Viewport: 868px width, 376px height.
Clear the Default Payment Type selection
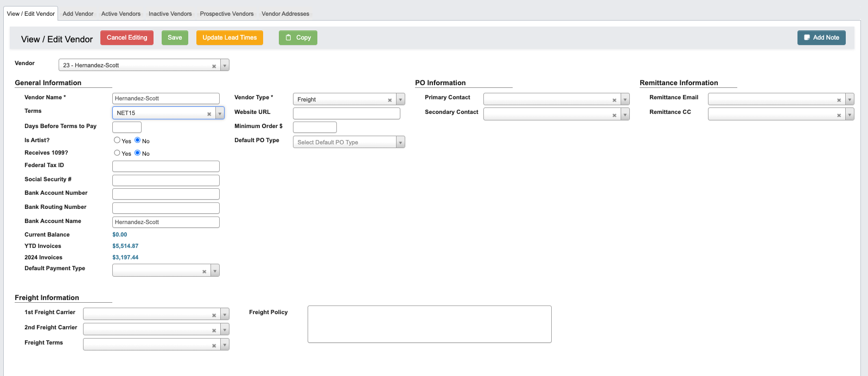204,272
